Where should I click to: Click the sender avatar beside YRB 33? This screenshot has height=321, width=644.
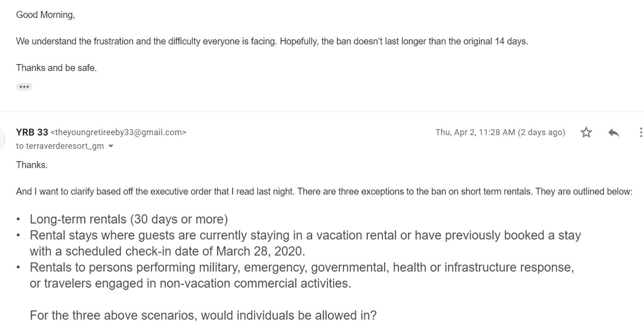click(3, 138)
